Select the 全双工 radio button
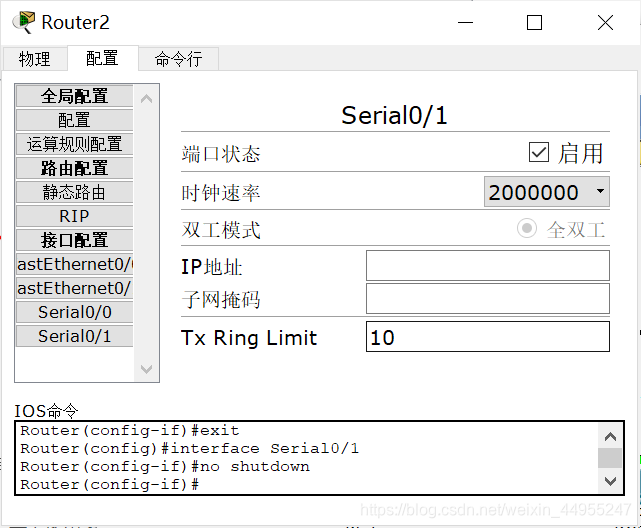 (527, 229)
